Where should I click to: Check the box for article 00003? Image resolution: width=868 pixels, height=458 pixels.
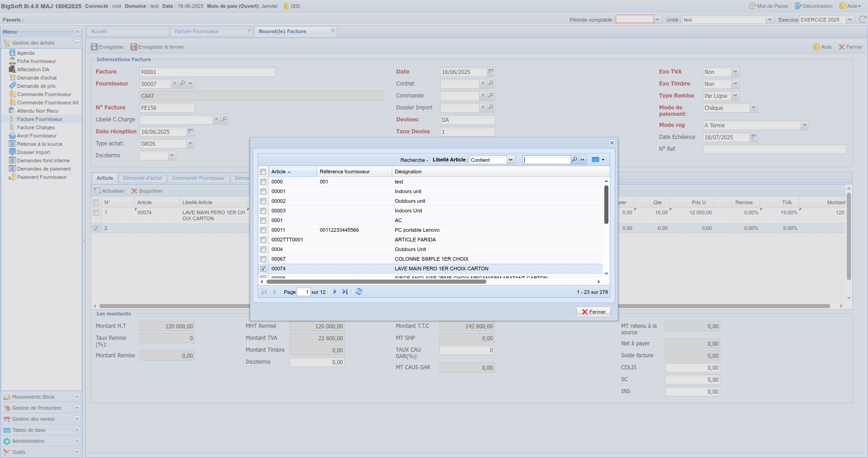point(263,211)
